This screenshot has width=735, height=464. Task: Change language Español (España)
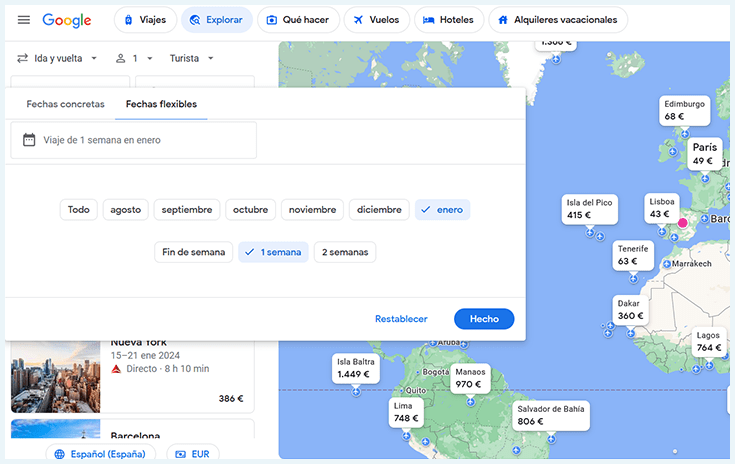pyautogui.click(x=100, y=454)
